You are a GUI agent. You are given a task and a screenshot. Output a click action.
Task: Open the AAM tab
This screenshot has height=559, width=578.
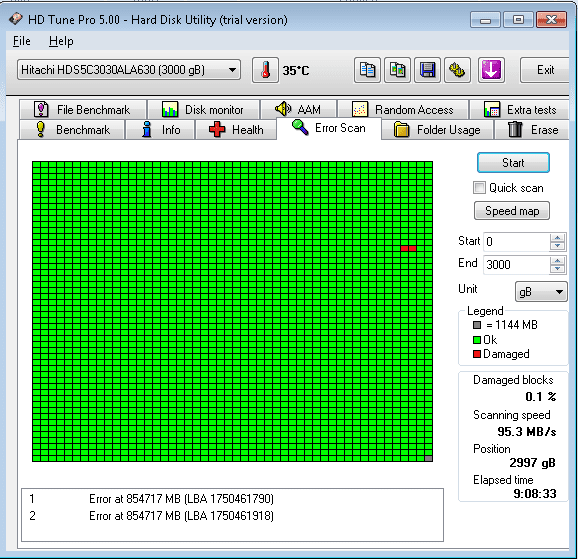tap(299, 110)
